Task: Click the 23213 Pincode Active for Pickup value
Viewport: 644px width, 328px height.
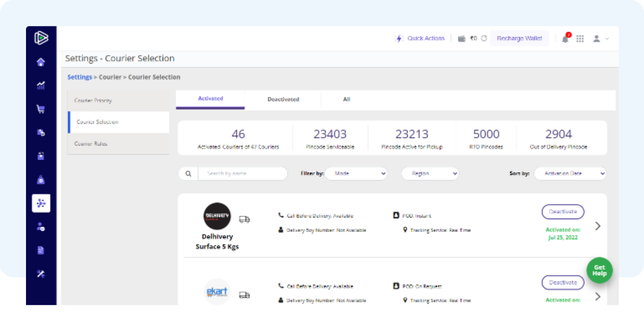Action: coord(412,134)
